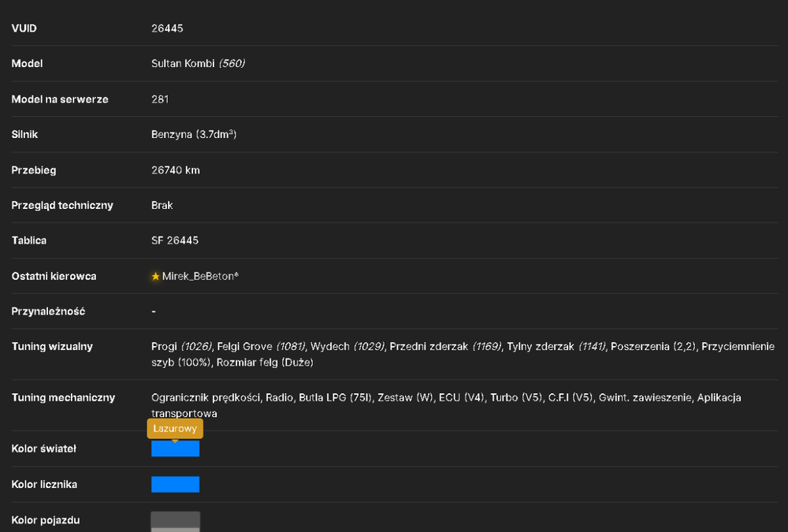This screenshot has width=788, height=532.
Task: Click the Przedni zderzak (1169) entry
Action: coord(445,347)
